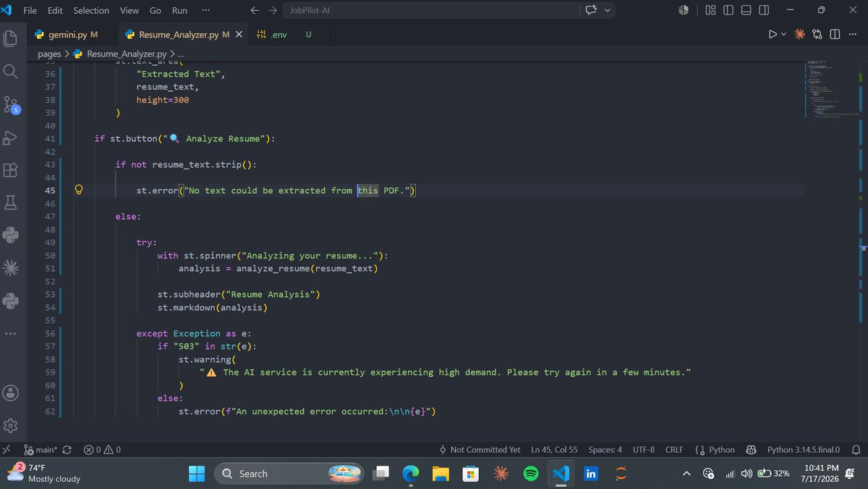Open Copilot chat icon in title bar

coord(591,10)
